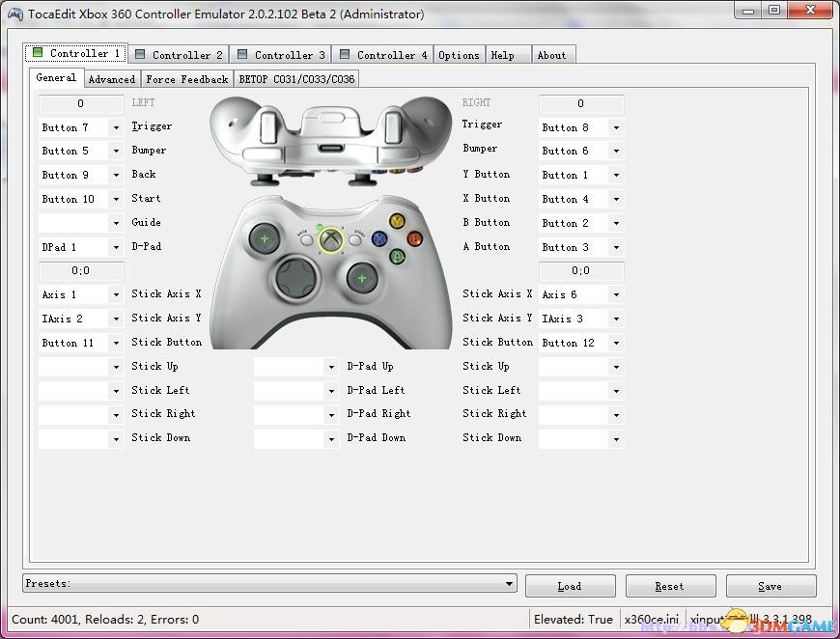
Task: Select the General sub-tab
Action: point(56,77)
